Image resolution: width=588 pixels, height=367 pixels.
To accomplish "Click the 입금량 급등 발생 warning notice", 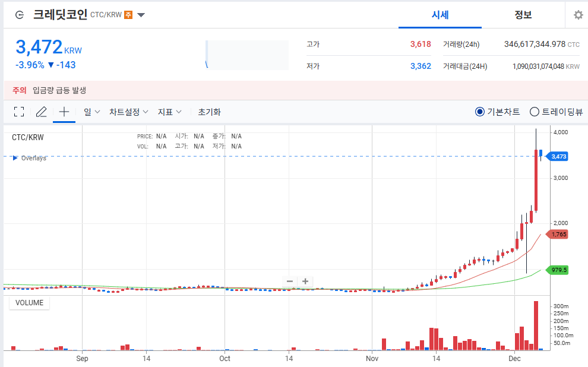I will [x=59, y=90].
